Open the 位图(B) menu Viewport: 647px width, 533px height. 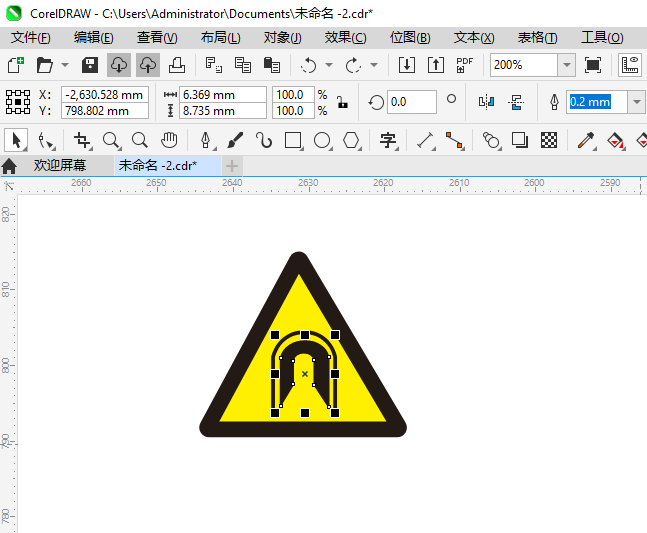[410, 38]
